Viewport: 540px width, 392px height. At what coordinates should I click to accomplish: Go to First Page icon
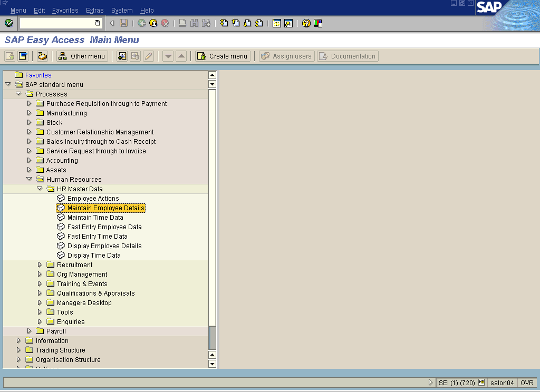[224, 23]
